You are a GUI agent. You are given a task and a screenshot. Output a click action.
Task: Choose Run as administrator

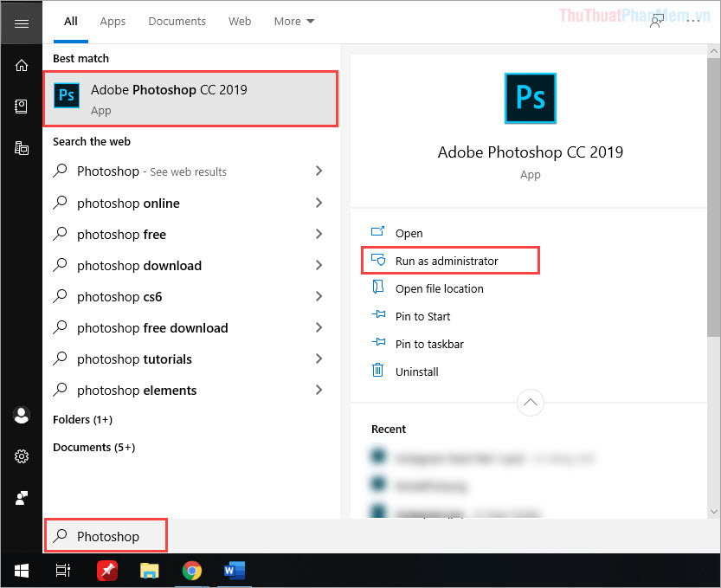pyautogui.click(x=447, y=261)
